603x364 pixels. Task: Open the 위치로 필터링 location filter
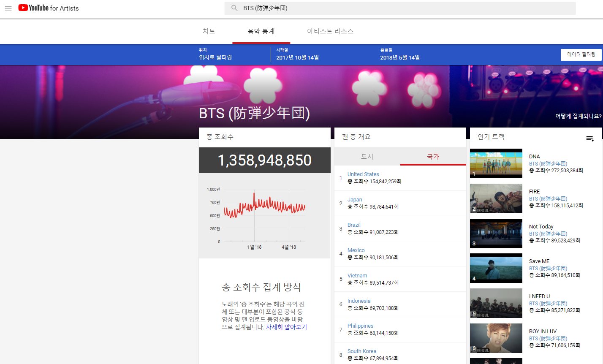click(x=215, y=57)
